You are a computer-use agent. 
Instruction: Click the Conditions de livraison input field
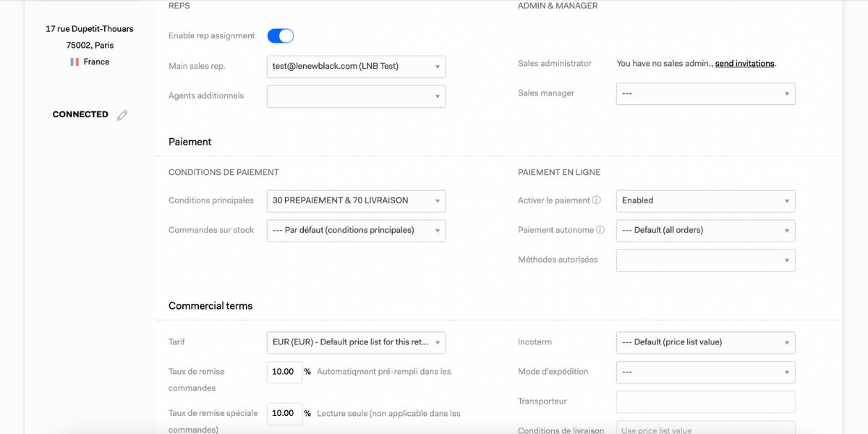tap(706, 427)
